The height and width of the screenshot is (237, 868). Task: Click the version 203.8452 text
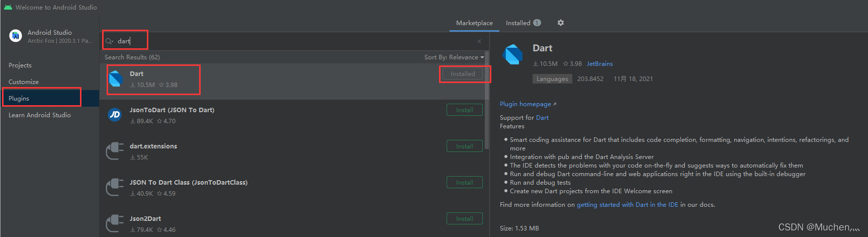(x=590, y=79)
